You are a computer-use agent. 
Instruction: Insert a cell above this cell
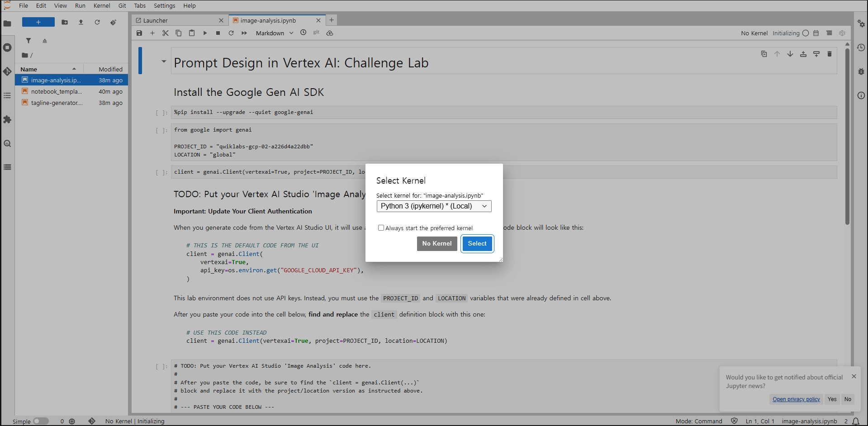point(803,54)
